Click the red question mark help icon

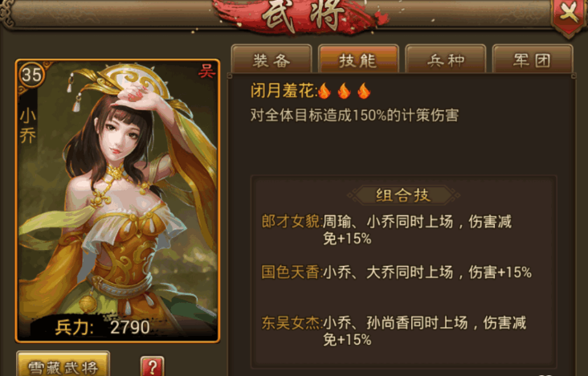coord(153,366)
